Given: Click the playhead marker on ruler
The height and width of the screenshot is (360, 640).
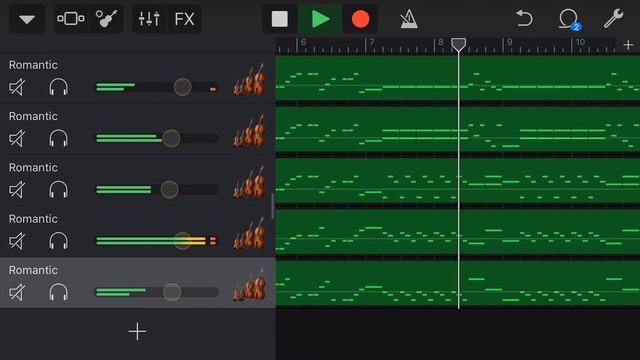Looking at the screenshot, I should click(458, 44).
